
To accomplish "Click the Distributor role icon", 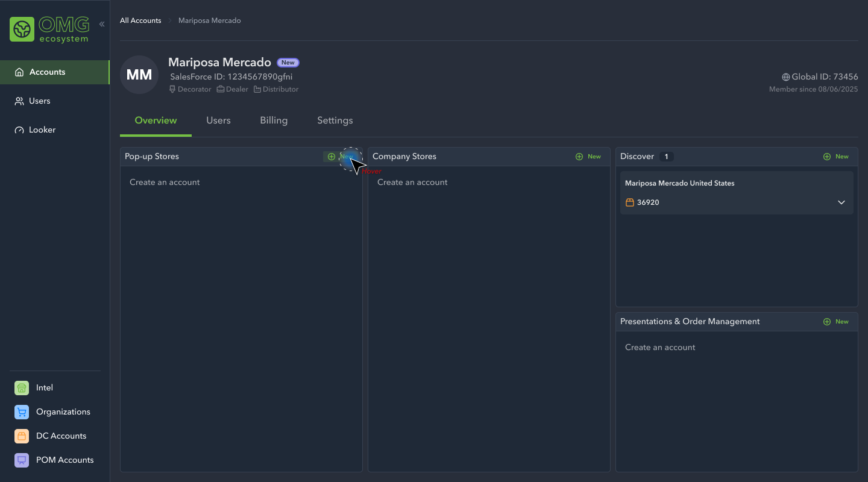I will click(x=257, y=89).
